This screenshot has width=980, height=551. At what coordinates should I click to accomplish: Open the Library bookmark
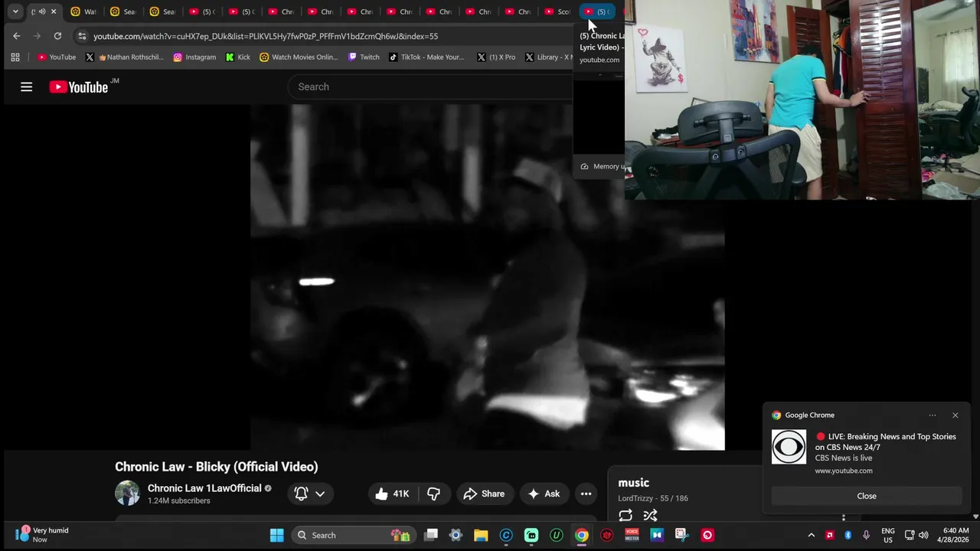point(548,57)
